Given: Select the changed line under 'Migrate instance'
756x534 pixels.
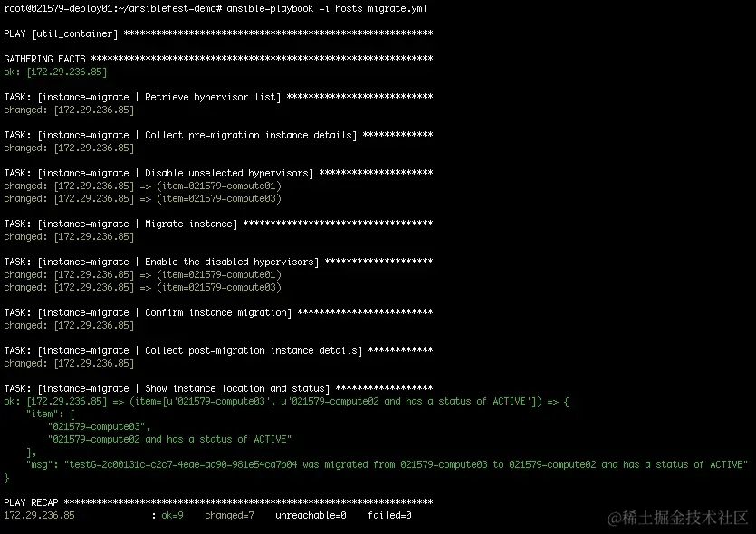Looking at the screenshot, I should [x=69, y=236].
